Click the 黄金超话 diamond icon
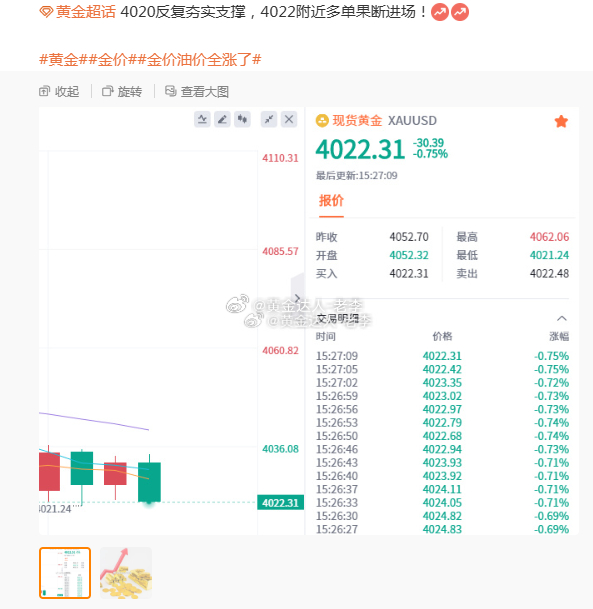 (x=46, y=12)
